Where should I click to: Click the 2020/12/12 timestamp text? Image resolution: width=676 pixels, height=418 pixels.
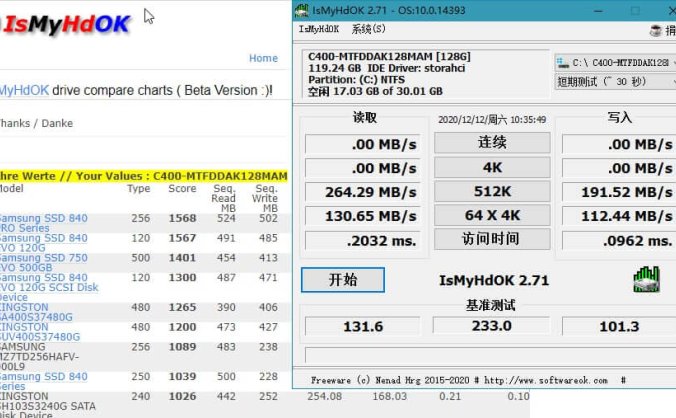492,119
